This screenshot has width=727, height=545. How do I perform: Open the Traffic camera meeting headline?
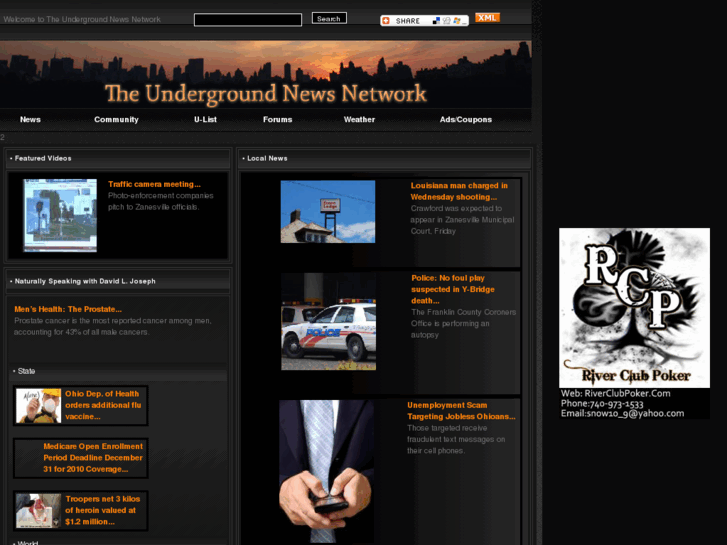pyautogui.click(x=154, y=184)
